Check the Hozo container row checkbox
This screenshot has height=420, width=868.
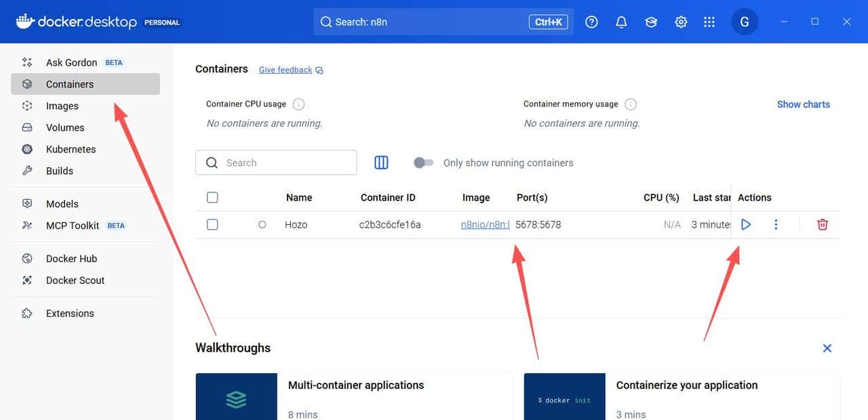(x=212, y=224)
